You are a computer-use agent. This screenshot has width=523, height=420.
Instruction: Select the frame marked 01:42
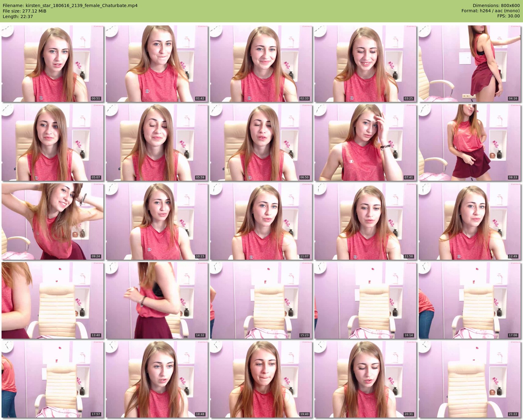[157, 64]
